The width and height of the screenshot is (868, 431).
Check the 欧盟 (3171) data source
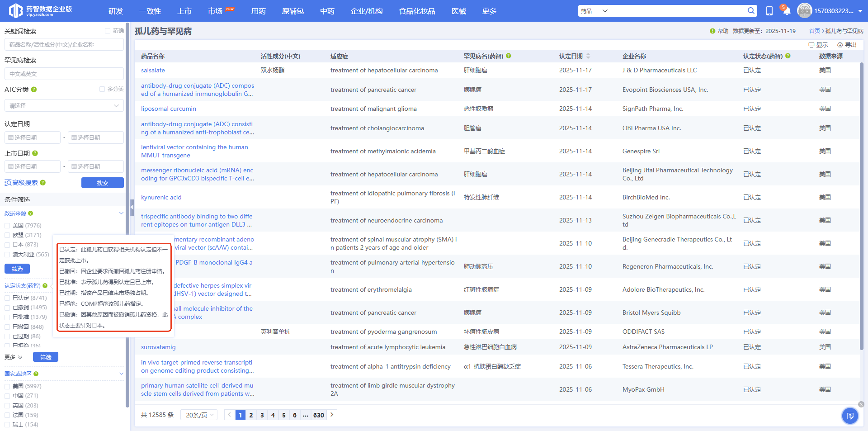[7, 235]
